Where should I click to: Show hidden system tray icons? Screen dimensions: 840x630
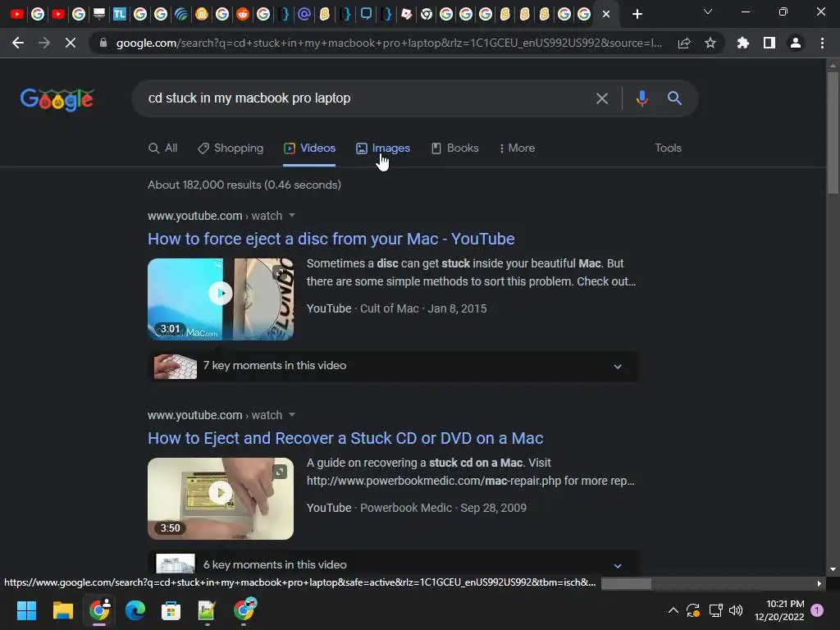[673, 610]
